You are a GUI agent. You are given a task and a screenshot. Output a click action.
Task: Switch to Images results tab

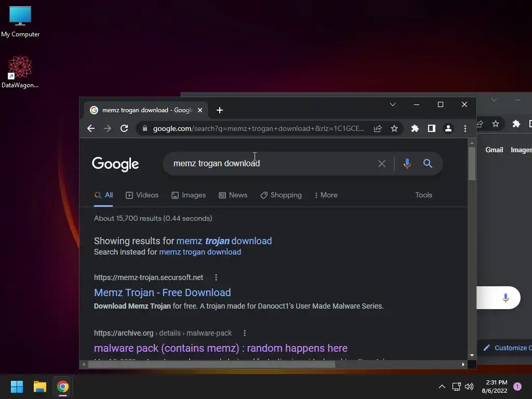coord(189,195)
